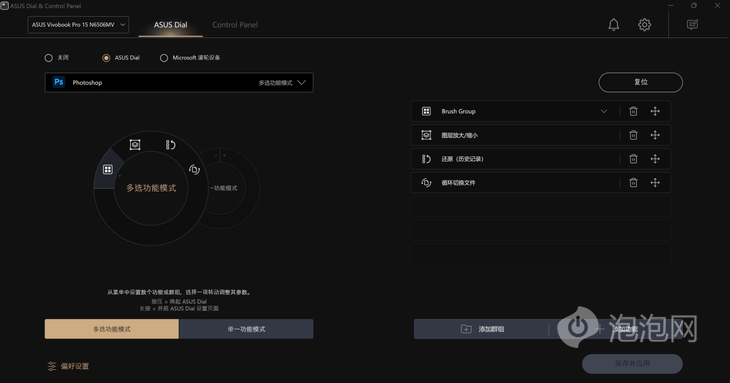Select the Microsoft 滚轮设备 radio option
The height and width of the screenshot is (383, 730).
(x=164, y=58)
